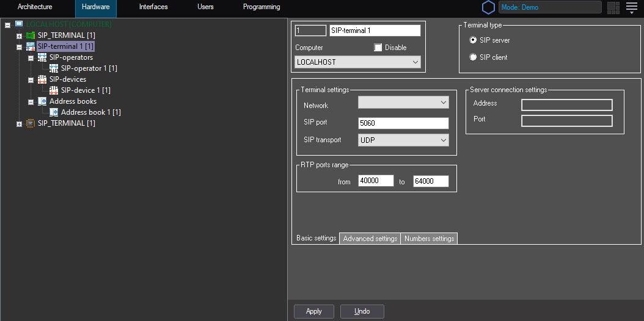Select the SIP client radio button

click(x=473, y=57)
